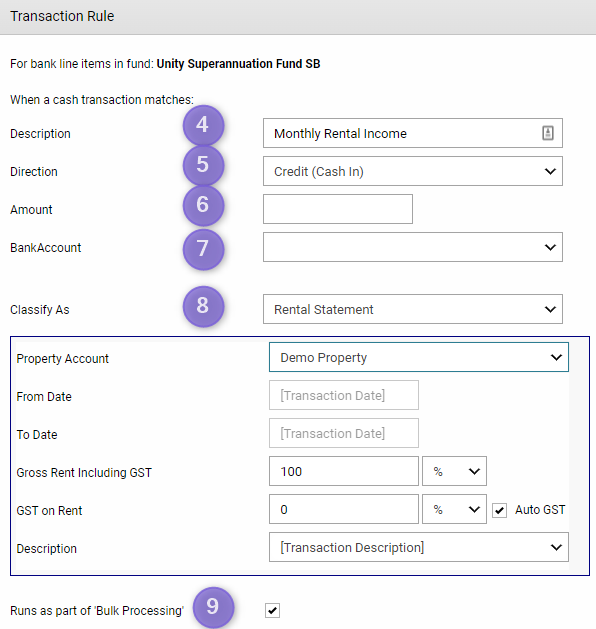
Task: Click the Classify As label
Action: pyautogui.click(x=40, y=310)
